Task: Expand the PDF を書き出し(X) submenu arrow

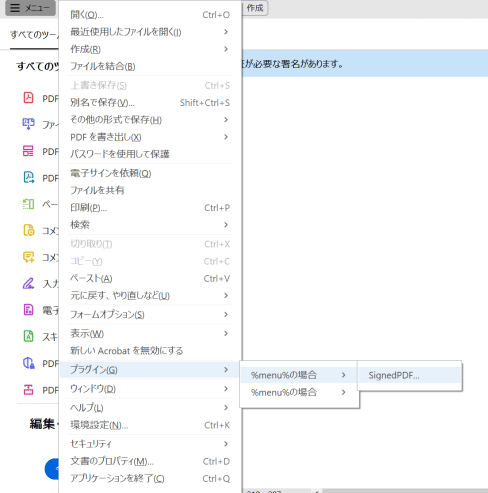Action: coord(226,137)
